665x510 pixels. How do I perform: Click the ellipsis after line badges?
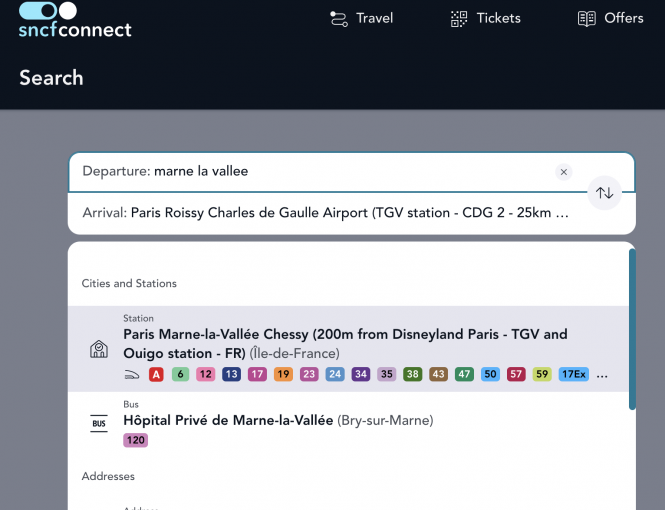[602, 376]
